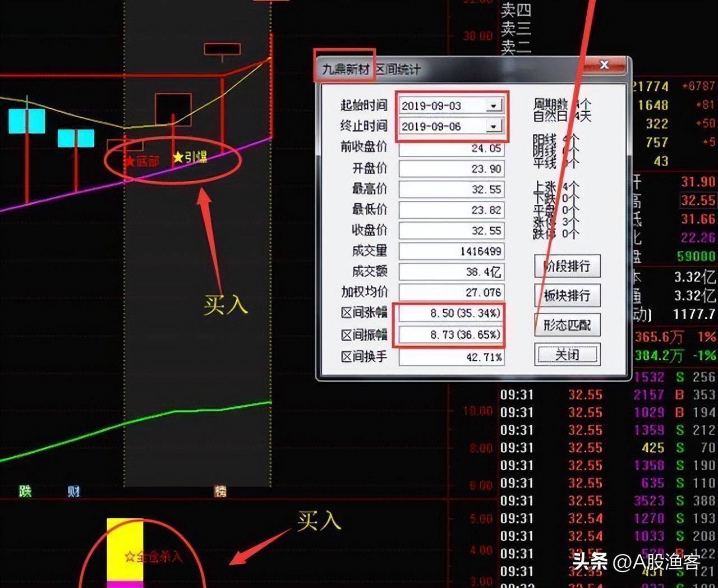
Task: Click the tick row with volume 425
Action: click(x=608, y=448)
